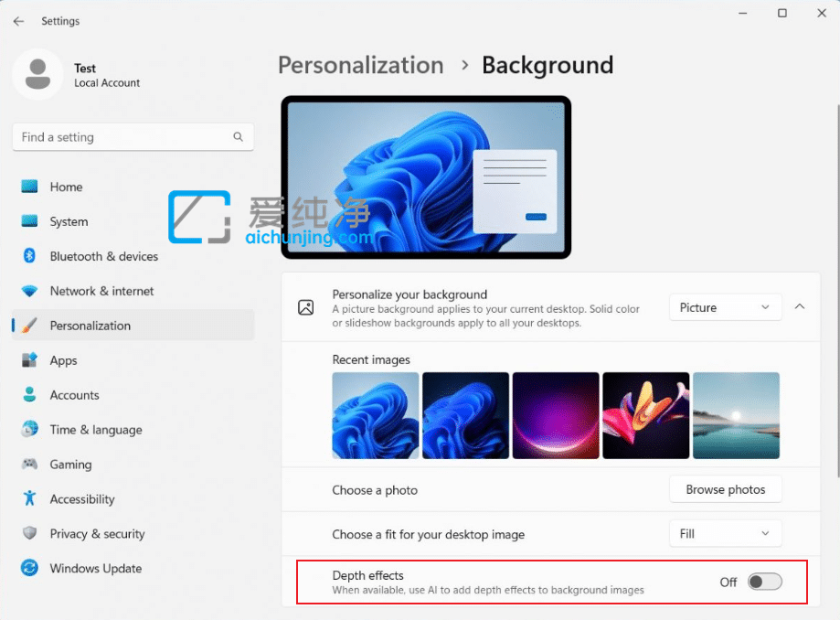
Task: Click the Browse photos button
Action: tap(725, 489)
